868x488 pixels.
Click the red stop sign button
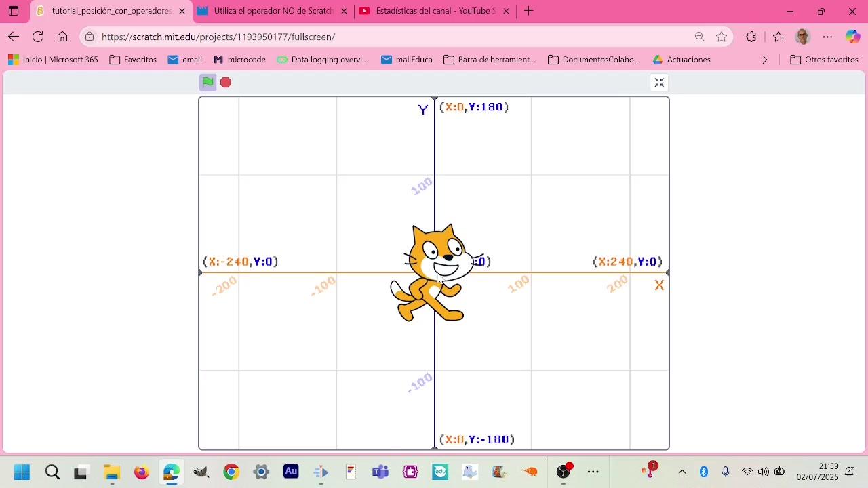[226, 82]
